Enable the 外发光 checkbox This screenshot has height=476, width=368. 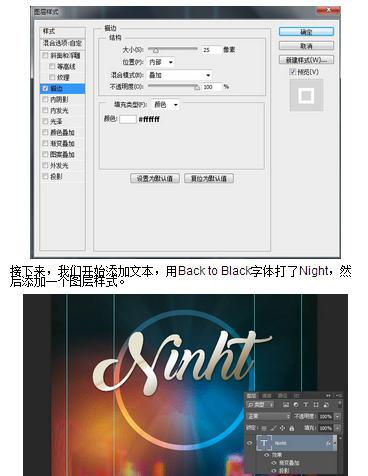point(45,165)
